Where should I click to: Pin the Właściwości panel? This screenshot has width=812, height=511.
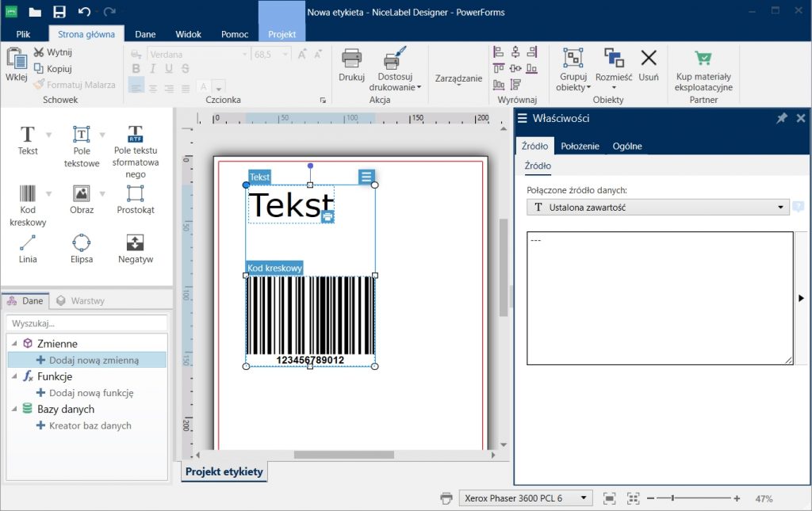pyautogui.click(x=781, y=118)
